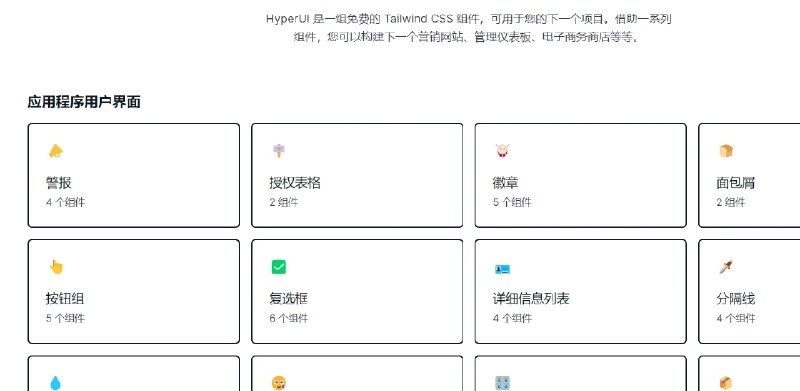Click the '2 组件' count under 授权表格
This screenshot has height=391, width=800.
[284, 202]
